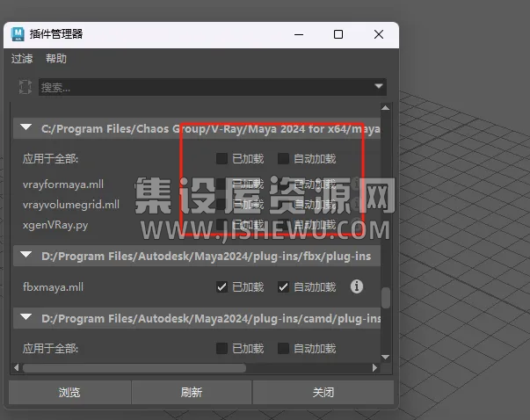Enable 已加载 for xgenVRay.py

pyautogui.click(x=221, y=225)
